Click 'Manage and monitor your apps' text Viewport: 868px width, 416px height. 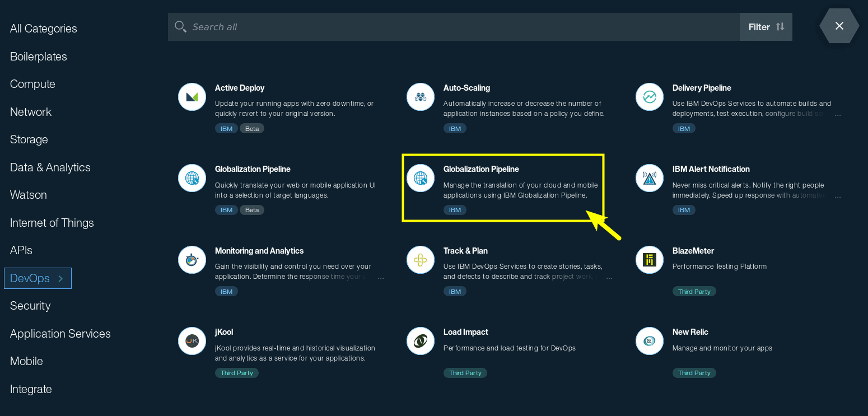pyautogui.click(x=722, y=348)
